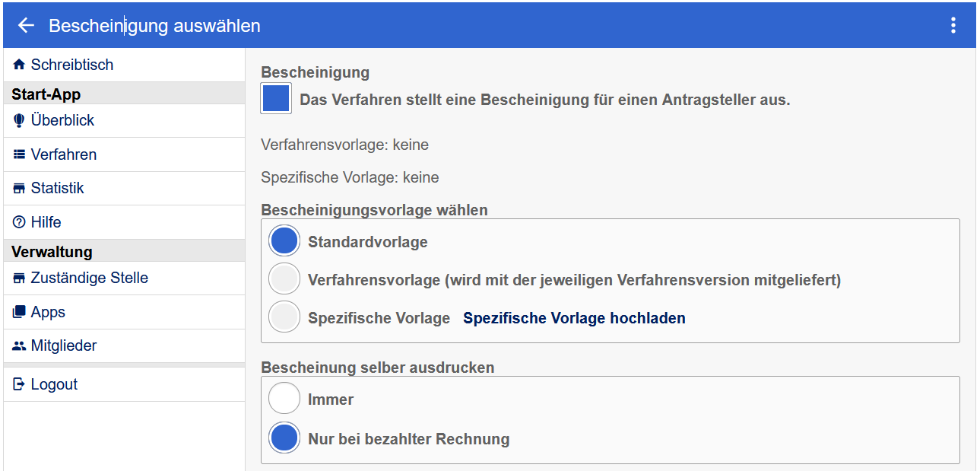Click the list icon next to Verfahren

pyautogui.click(x=17, y=154)
